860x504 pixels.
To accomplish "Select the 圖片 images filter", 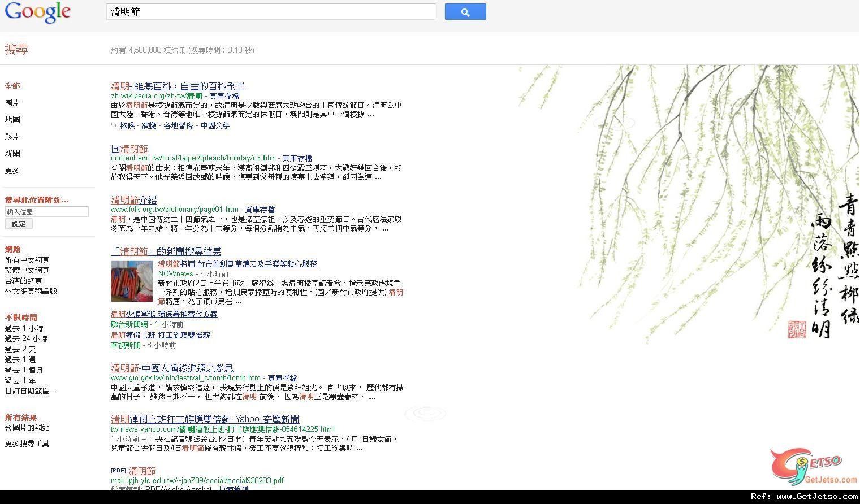I will point(12,103).
